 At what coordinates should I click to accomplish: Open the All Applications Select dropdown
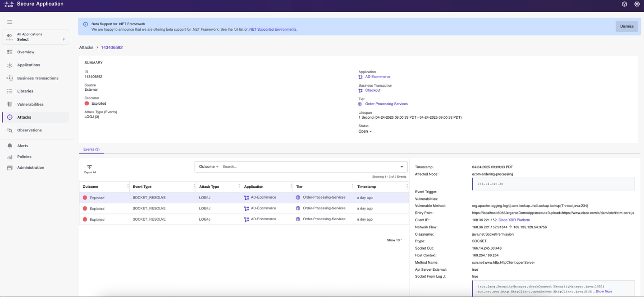click(x=36, y=37)
